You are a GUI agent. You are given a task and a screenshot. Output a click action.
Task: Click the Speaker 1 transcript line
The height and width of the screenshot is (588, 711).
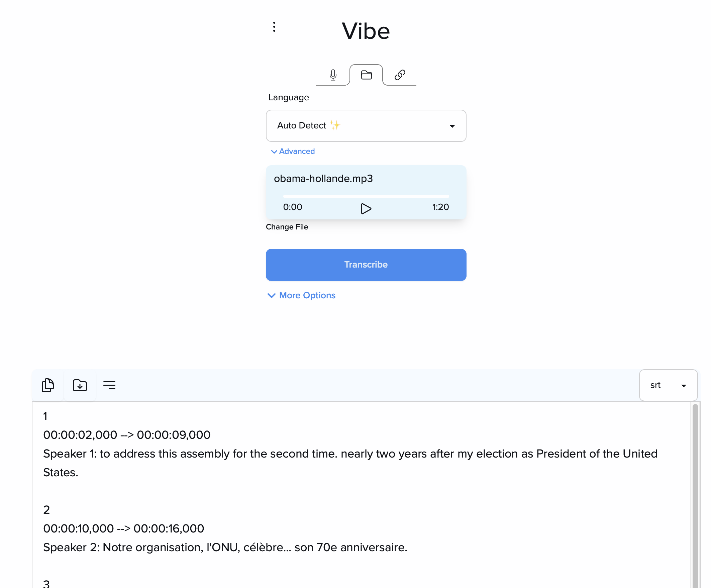coord(350,454)
